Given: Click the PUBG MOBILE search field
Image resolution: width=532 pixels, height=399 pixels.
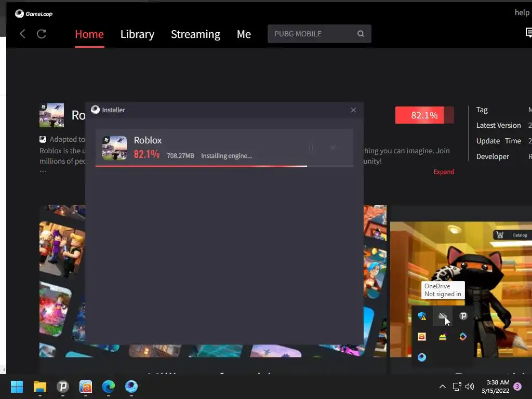Looking at the screenshot, I should [x=320, y=34].
